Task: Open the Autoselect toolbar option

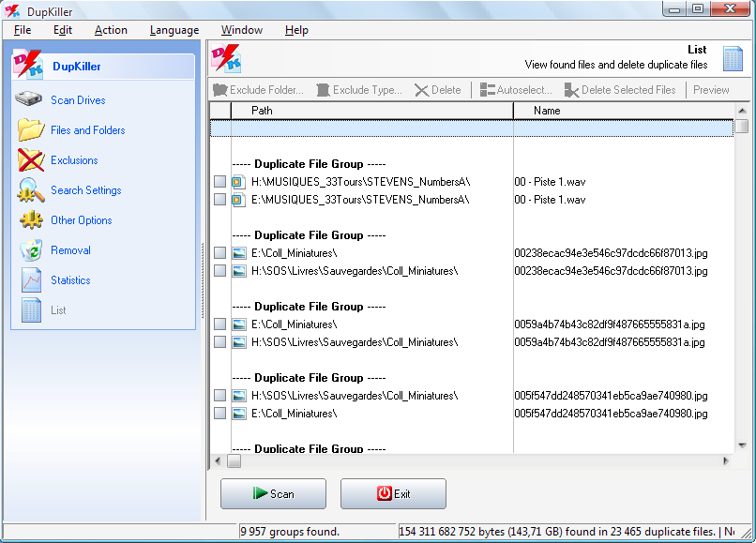Action: (516, 90)
